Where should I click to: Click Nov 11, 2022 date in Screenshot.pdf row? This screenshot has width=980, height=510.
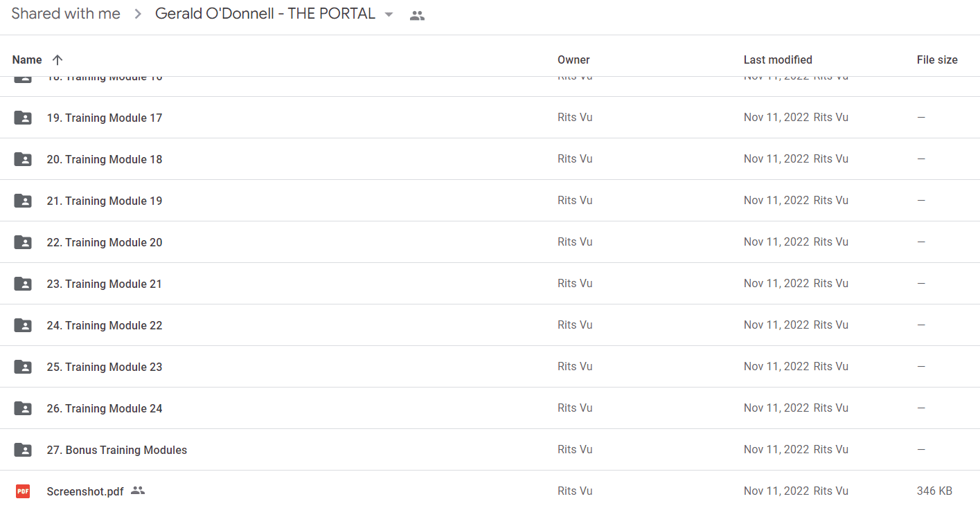tap(776, 491)
